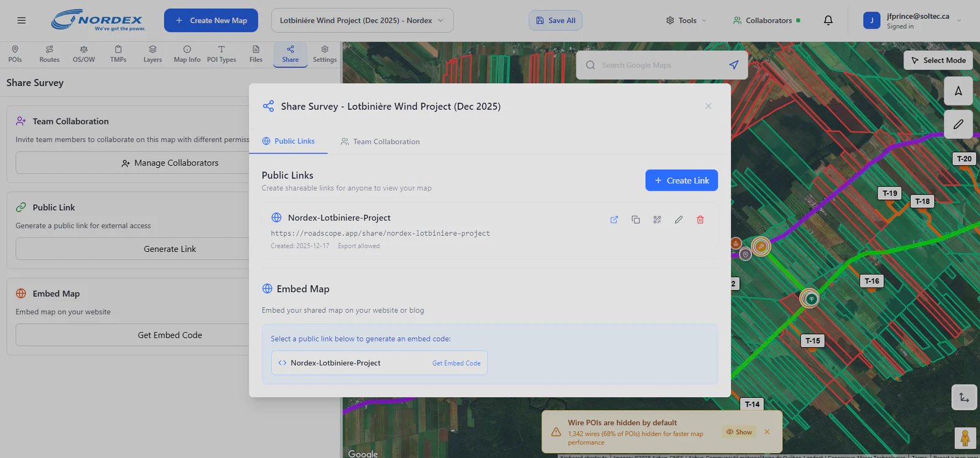
Task: Click the public share URL text
Action: [380, 234]
